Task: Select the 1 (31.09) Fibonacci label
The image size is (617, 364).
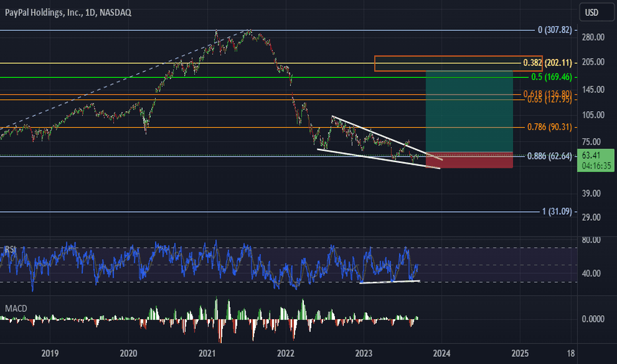Action: (x=557, y=211)
